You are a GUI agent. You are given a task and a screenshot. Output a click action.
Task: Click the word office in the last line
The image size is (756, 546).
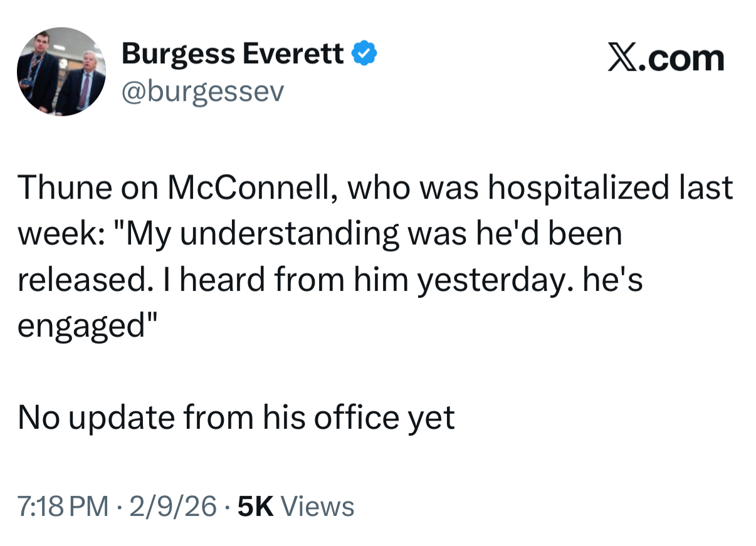pos(356,417)
